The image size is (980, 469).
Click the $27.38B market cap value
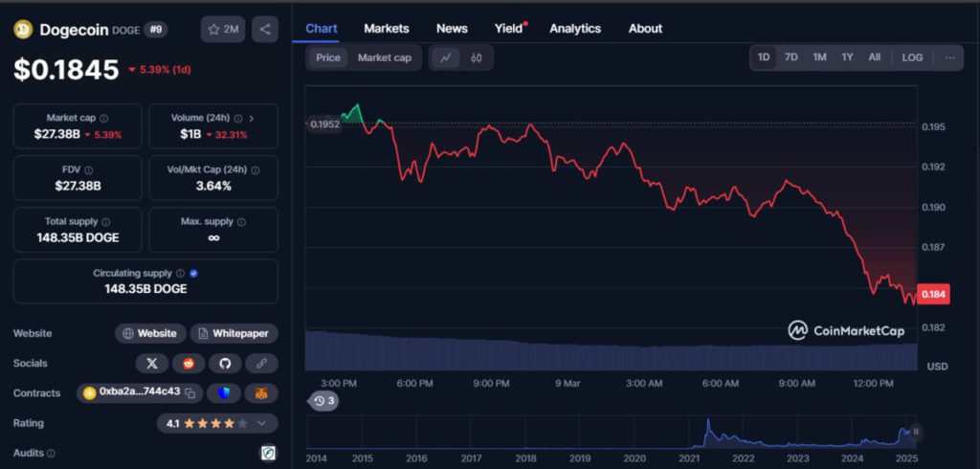tap(56, 134)
